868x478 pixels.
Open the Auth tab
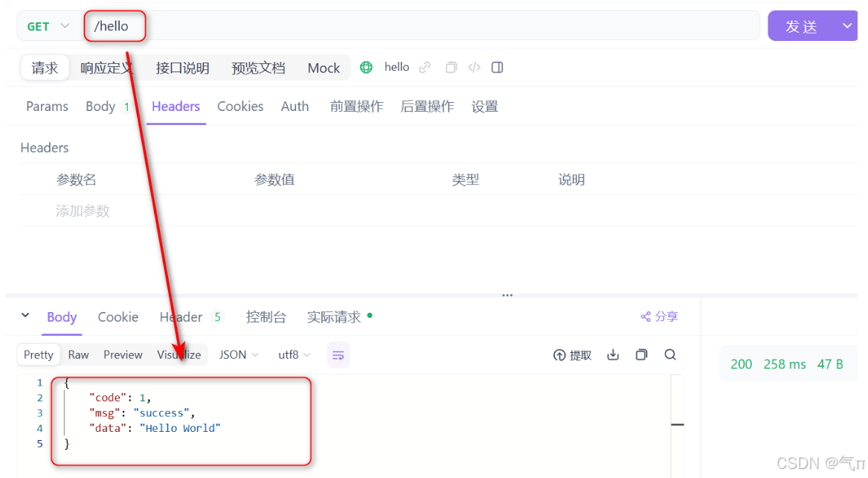[295, 106]
